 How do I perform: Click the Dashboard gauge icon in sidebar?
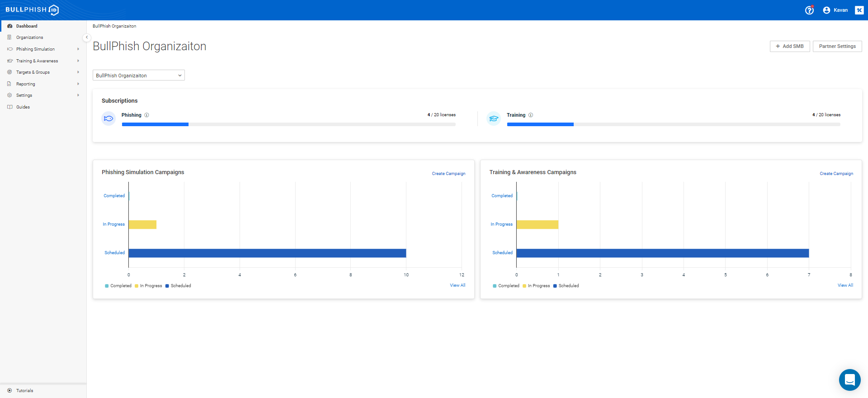pyautogui.click(x=9, y=26)
